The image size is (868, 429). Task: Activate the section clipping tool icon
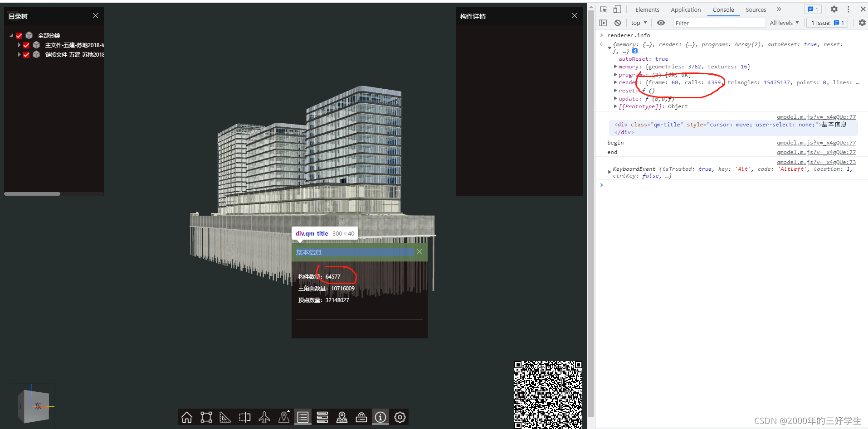coord(245,417)
